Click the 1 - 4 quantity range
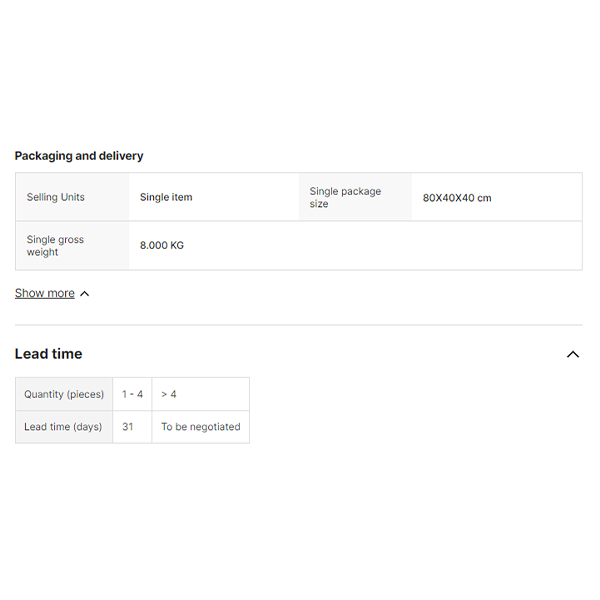 (132, 394)
